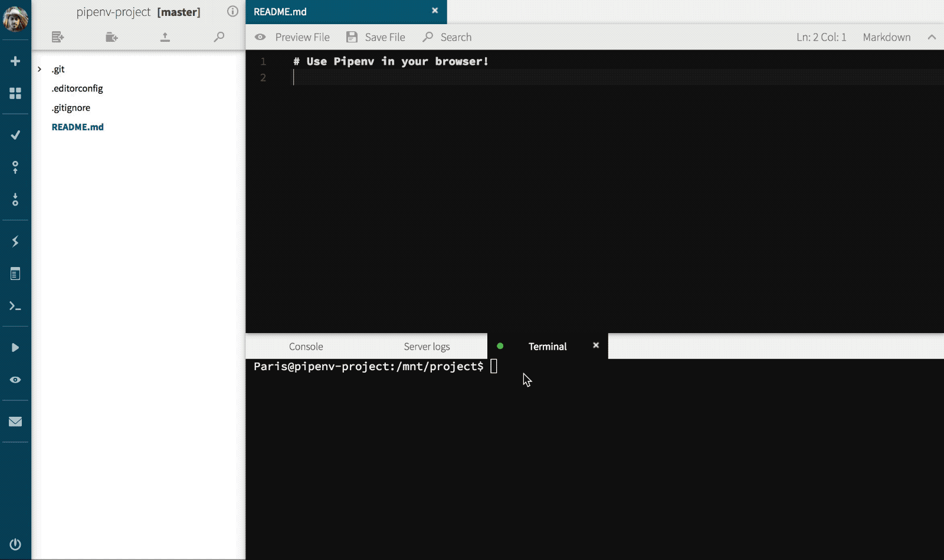The width and height of the screenshot is (944, 560).
Task: Click the green status dot near Terminal
Action: [500, 346]
